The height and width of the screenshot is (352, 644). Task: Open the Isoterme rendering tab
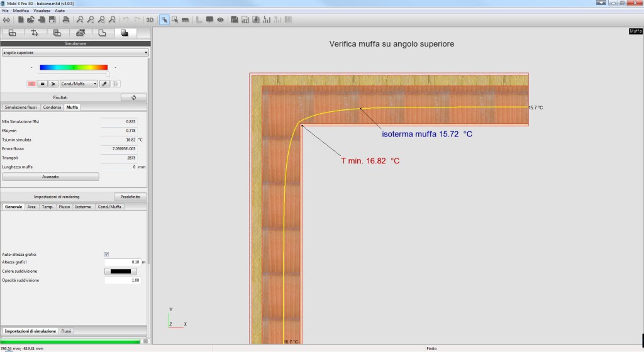83,207
